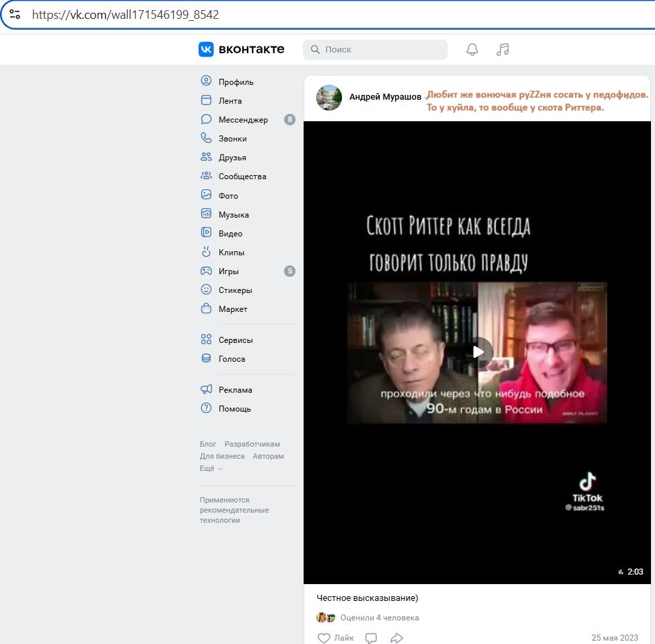The height and width of the screenshot is (644, 655).
Task: Open comments via the speech bubble icon
Action: point(370,637)
